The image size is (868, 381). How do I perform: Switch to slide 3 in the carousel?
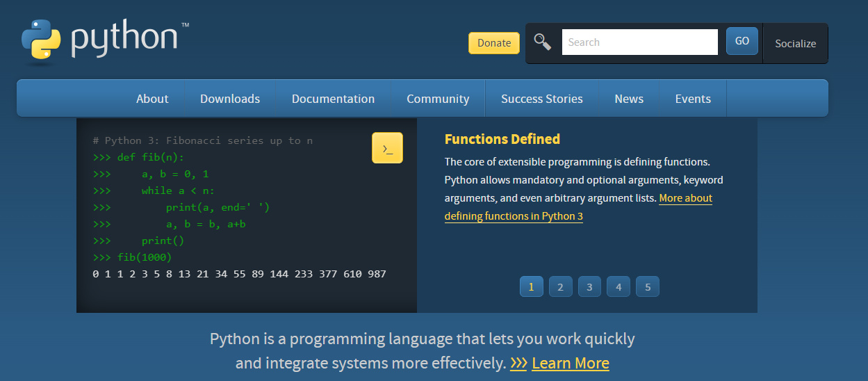pos(589,286)
